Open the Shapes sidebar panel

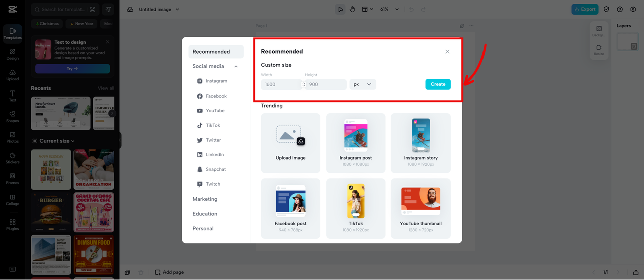click(x=12, y=116)
